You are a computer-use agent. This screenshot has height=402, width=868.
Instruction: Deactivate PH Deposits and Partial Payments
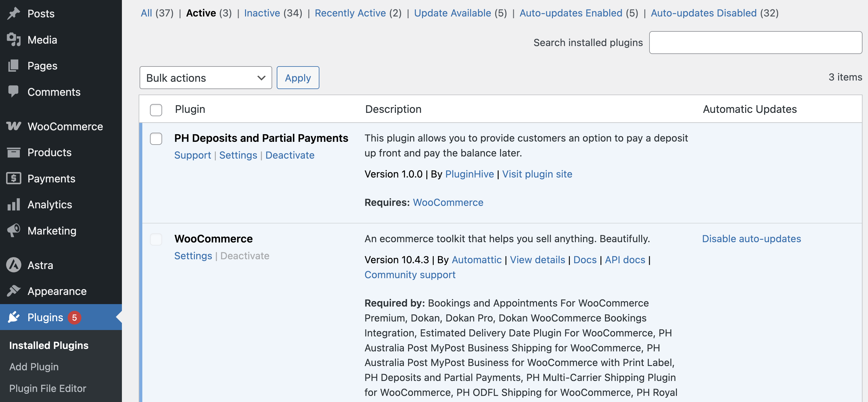290,155
